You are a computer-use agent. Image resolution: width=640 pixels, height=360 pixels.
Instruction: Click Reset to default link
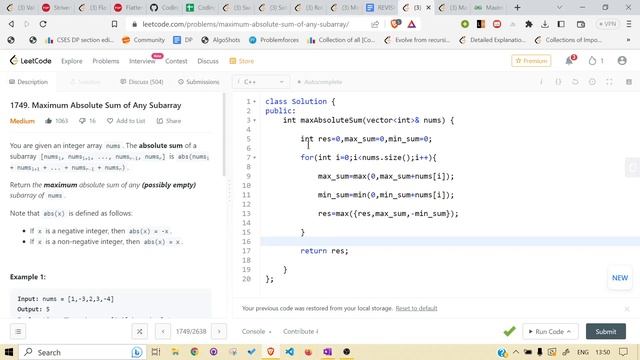(x=416, y=308)
